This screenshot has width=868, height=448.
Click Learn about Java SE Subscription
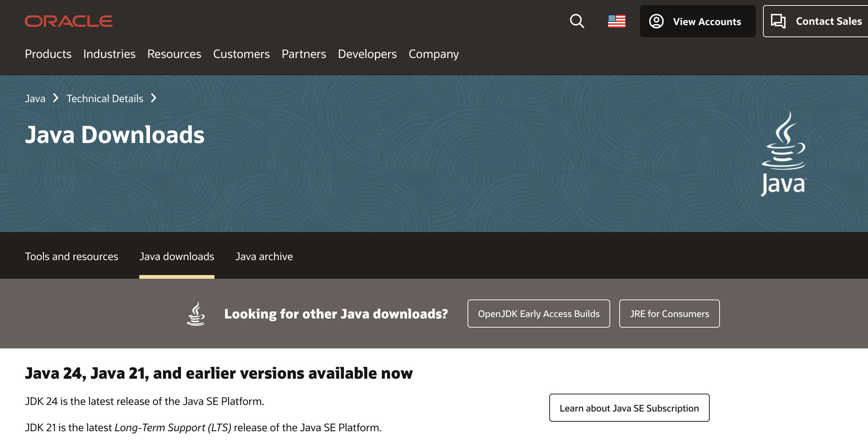[629, 408]
